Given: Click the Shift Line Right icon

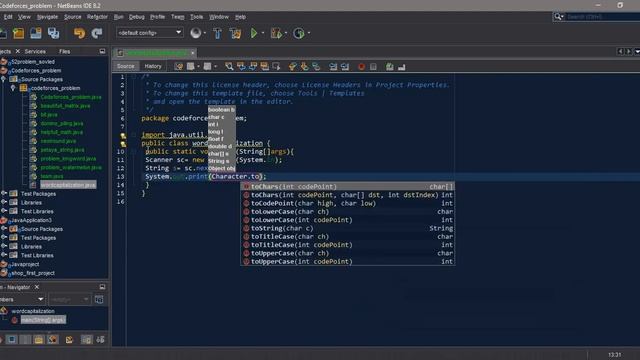Looking at the screenshot, I should click(x=345, y=66).
